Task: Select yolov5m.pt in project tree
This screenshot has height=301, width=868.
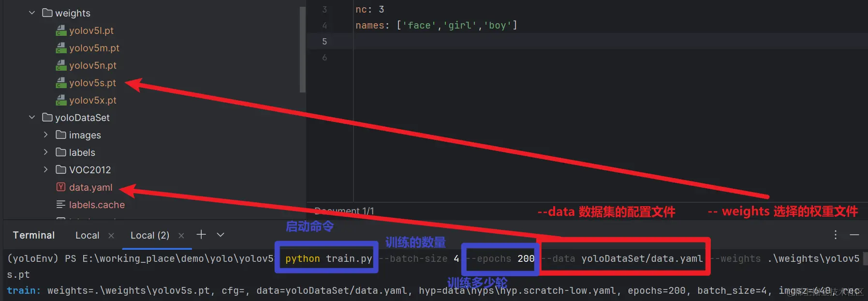Action: pyautogui.click(x=94, y=48)
